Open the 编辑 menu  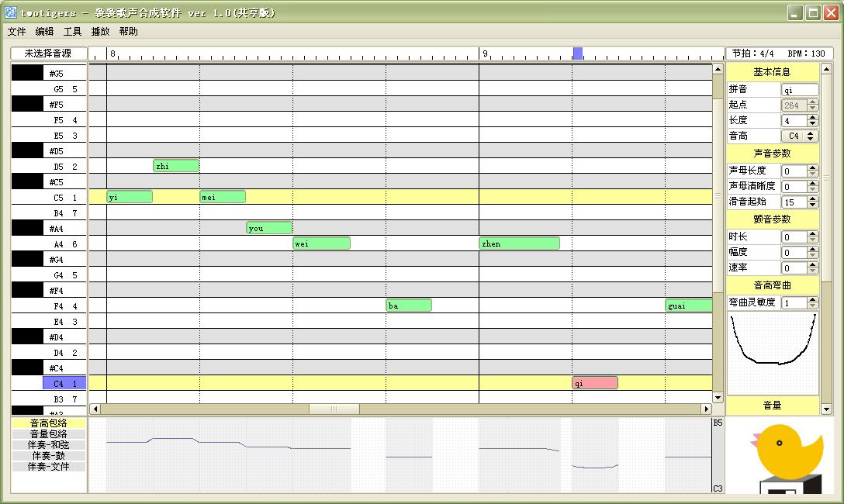pos(45,32)
